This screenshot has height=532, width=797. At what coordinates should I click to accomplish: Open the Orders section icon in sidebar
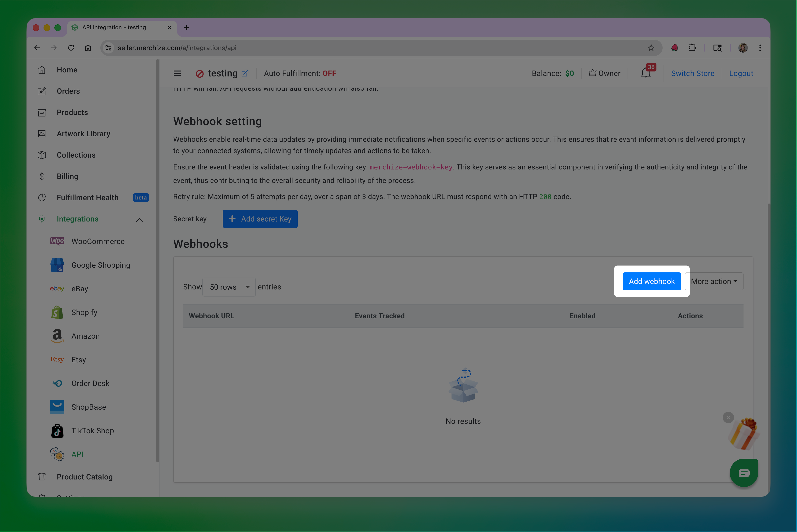click(42, 91)
